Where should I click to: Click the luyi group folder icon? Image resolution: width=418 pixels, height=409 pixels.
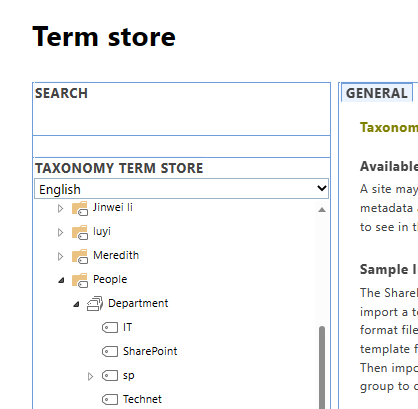tap(80, 232)
